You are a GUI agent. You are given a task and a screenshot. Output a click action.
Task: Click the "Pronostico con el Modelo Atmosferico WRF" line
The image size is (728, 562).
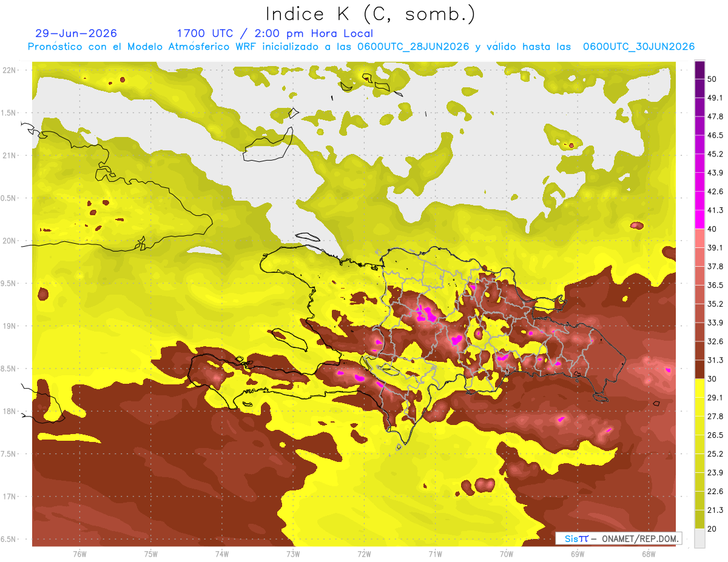[361, 47]
